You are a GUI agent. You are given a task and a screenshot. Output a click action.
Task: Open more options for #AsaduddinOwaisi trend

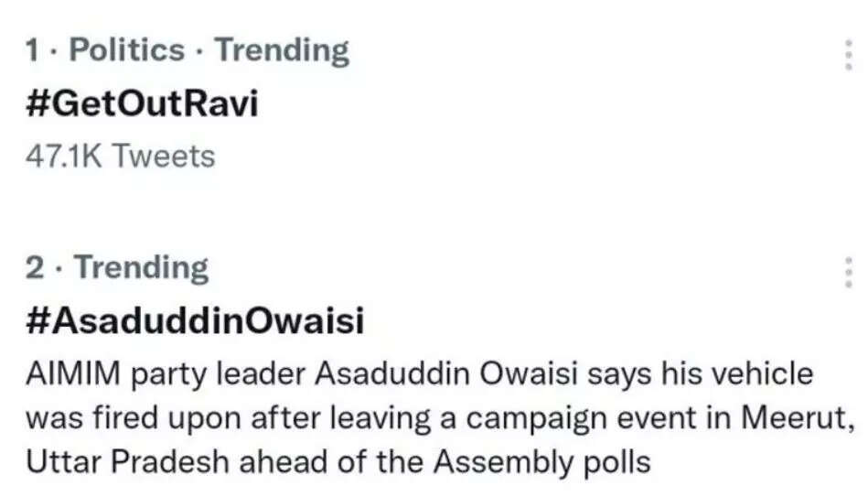tap(846, 273)
